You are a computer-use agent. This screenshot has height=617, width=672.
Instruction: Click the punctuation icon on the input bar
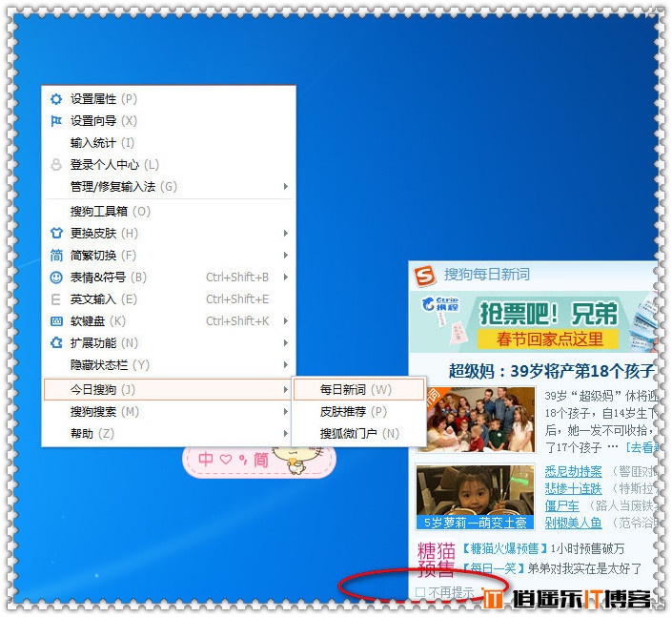tap(243, 460)
